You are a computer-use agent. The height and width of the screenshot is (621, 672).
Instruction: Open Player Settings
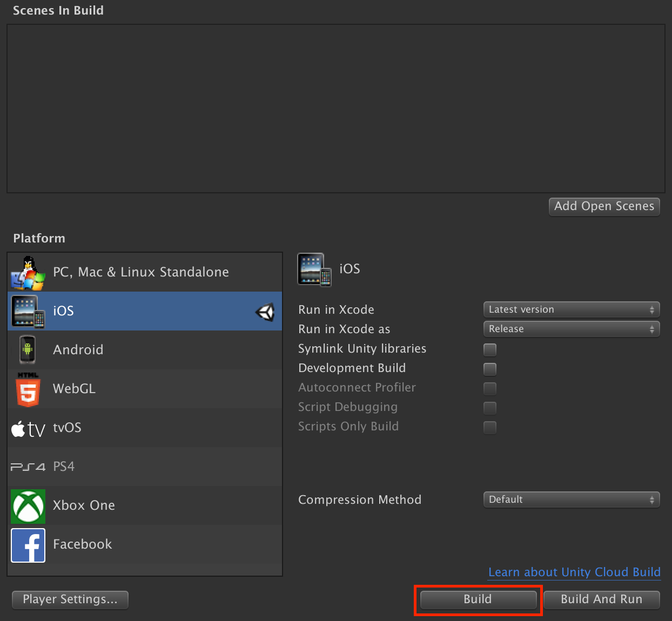tap(70, 599)
